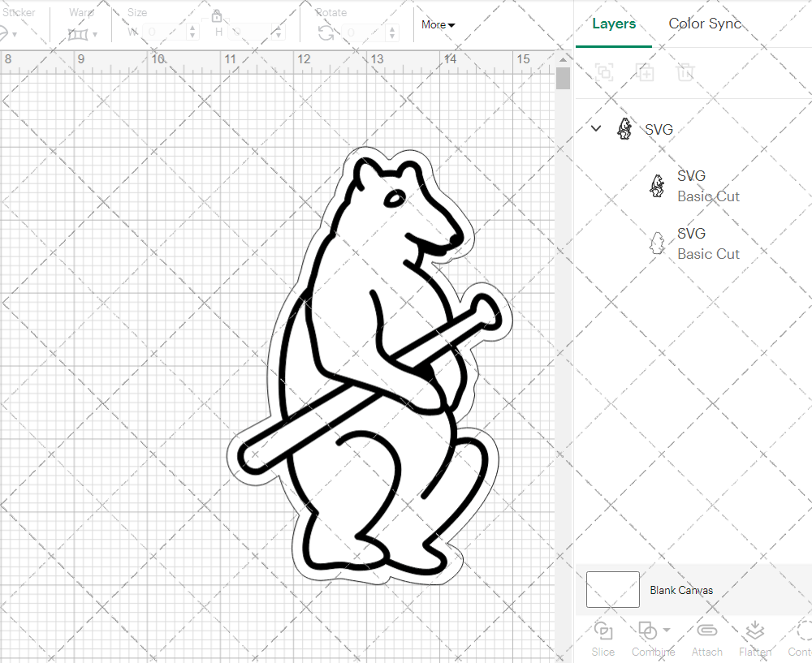Open the Warp dropdown arrow
Image resolution: width=812 pixels, height=663 pixels.
point(95,35)
